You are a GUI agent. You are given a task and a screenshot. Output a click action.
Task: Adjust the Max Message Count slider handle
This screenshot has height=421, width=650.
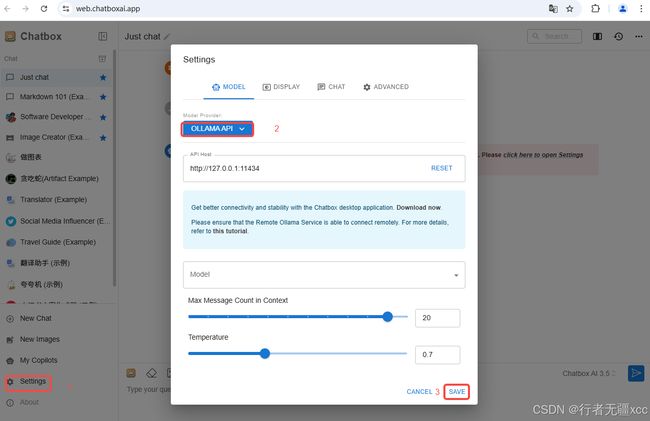point(388,317)
